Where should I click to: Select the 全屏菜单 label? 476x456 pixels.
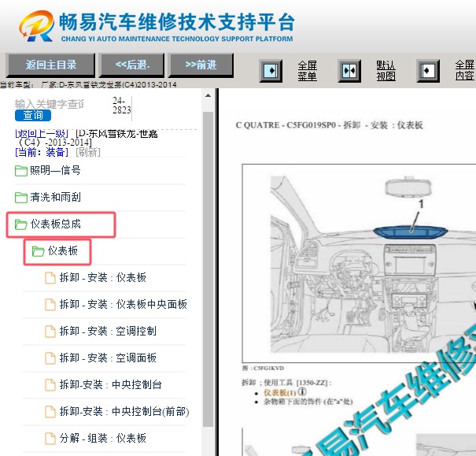pyautogui.click(x=307, y=71)
